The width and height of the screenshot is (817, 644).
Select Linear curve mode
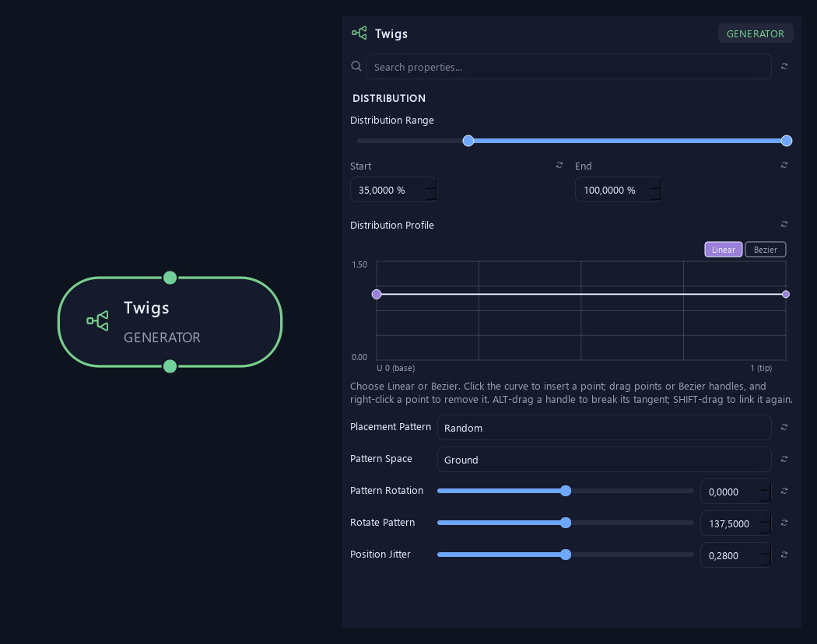(723, 250)
